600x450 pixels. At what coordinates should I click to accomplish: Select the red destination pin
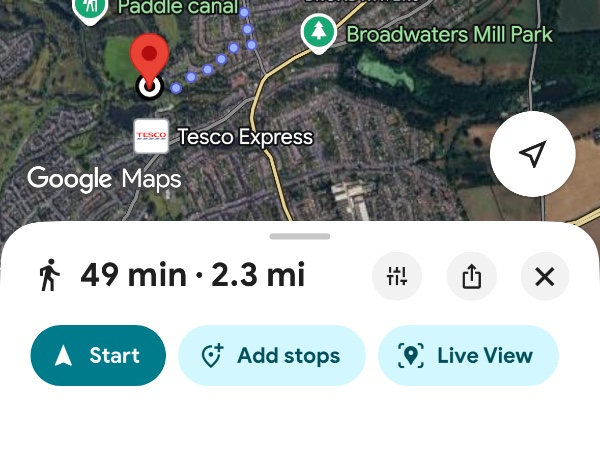[150, 56]
